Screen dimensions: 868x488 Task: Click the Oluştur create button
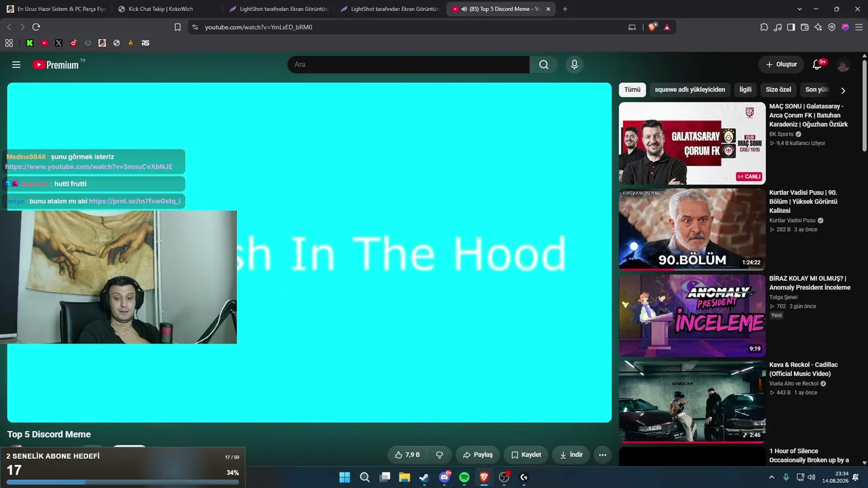(x=781, y=64)
